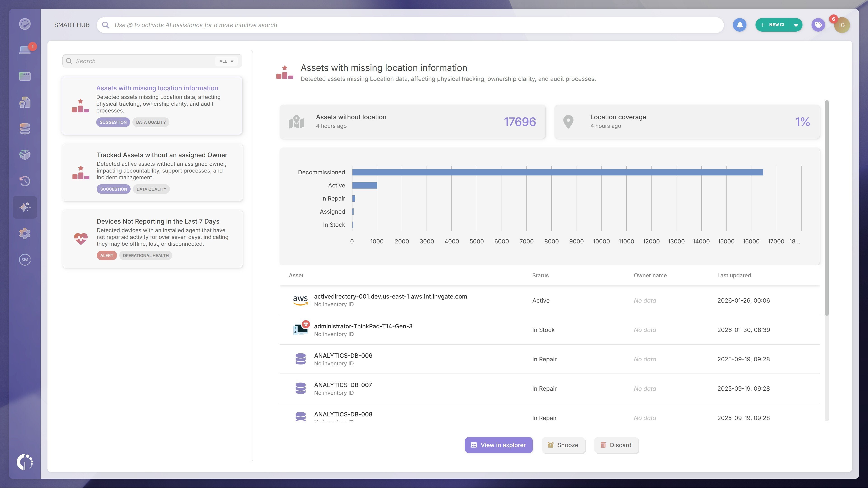Open the certificates document icon in sidebar
This screenshot has height=488, width=868.
coord(25,102)
